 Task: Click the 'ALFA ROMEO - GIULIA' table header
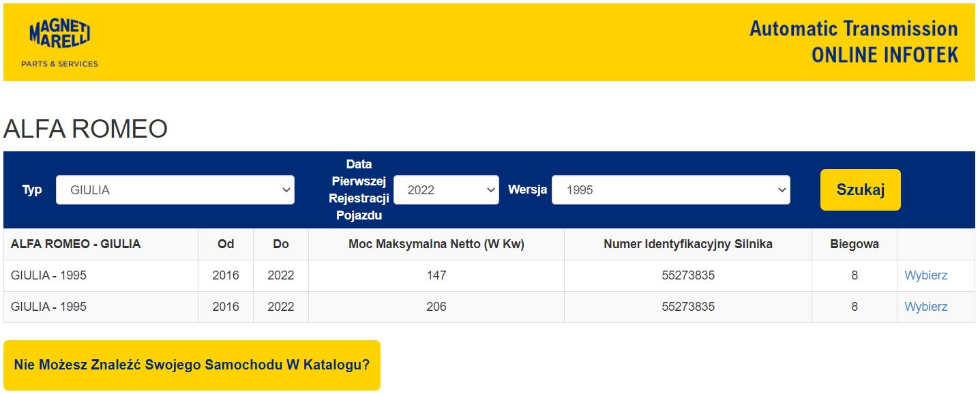pyautogui.click(x=76, y=244)
